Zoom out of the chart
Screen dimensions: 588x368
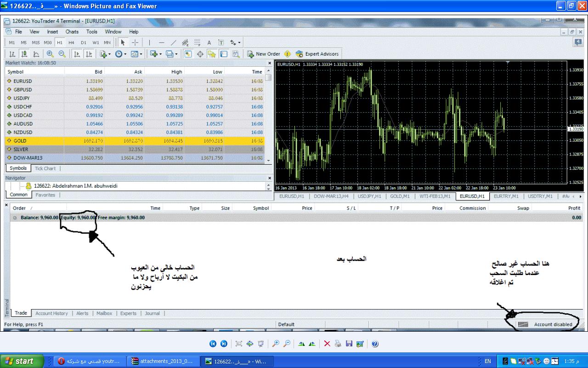point(62,54)
